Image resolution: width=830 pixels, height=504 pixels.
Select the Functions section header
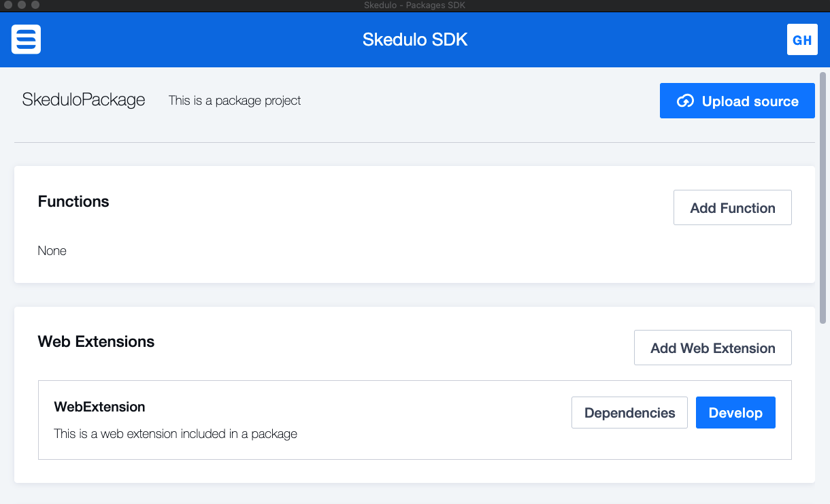tap(73, 201)
